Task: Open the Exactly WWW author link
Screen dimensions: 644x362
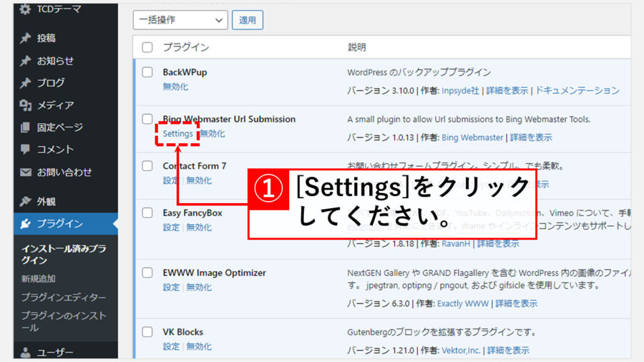Action: [x=463, y=304]
